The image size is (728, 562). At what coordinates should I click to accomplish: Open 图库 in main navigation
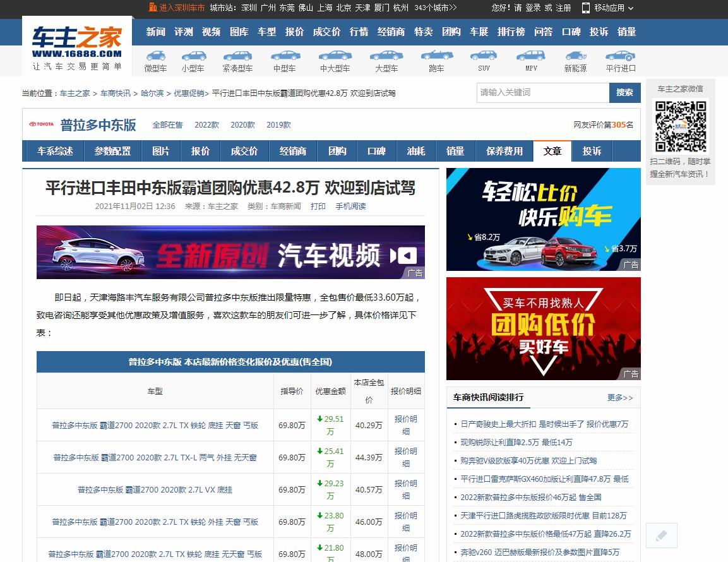coord(239,32)
